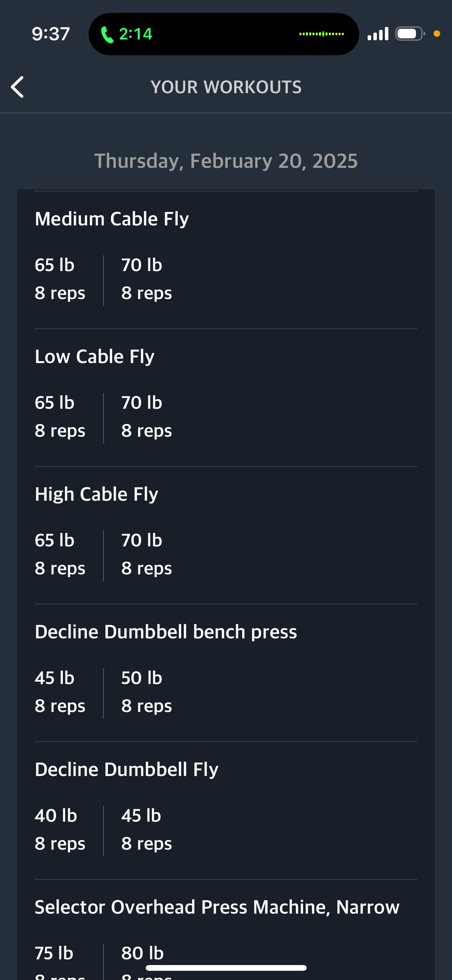
Task: Tap the Thursday, February 20, 2025 date header
Action: point(226,161)
